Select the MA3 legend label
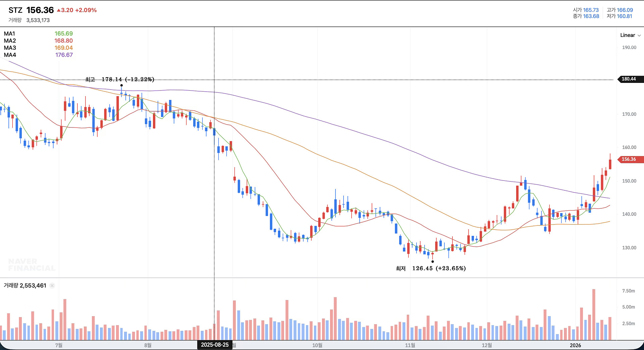The width and height of the screenshot is (644, 350). click(x=10, y=48)
